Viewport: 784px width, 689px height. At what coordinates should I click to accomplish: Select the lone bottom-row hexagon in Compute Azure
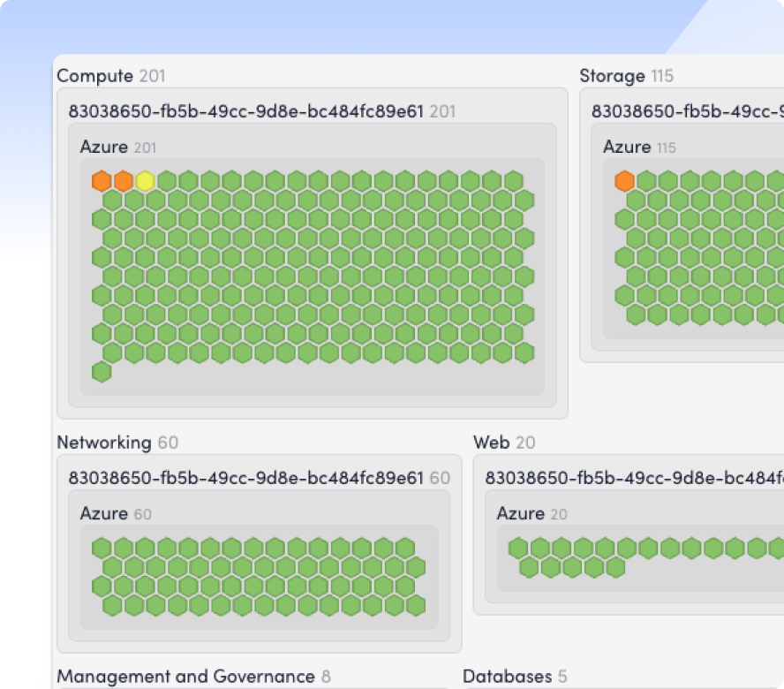point(102,372)
